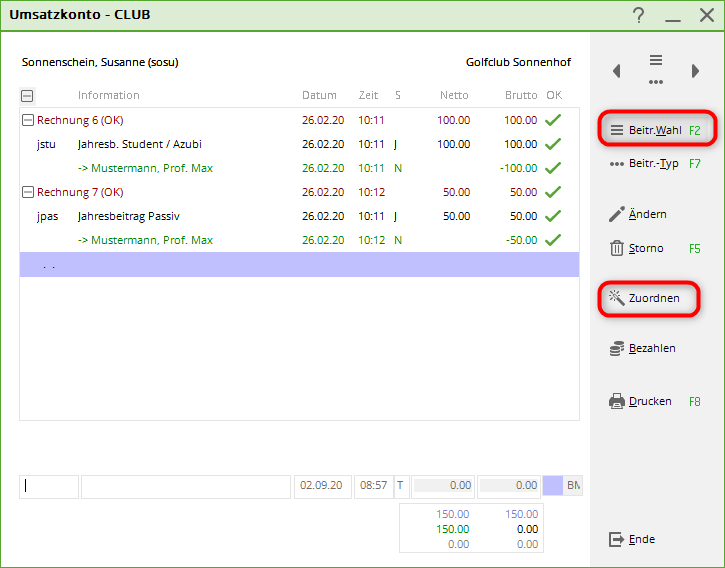Click the Bezahlen coins button
The width and height of the screenshot is (725, 568).
pos(644,348)
